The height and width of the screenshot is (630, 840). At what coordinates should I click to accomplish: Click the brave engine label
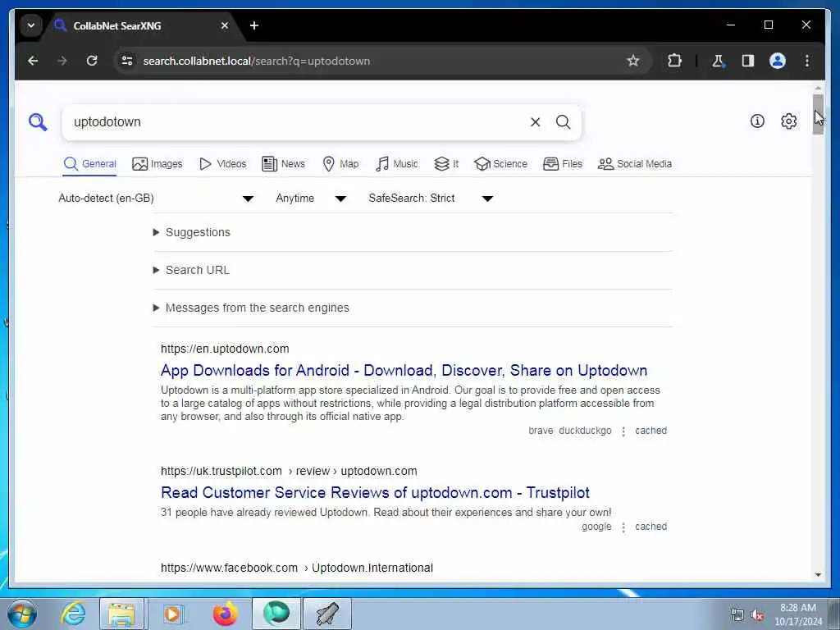point(541,431)
